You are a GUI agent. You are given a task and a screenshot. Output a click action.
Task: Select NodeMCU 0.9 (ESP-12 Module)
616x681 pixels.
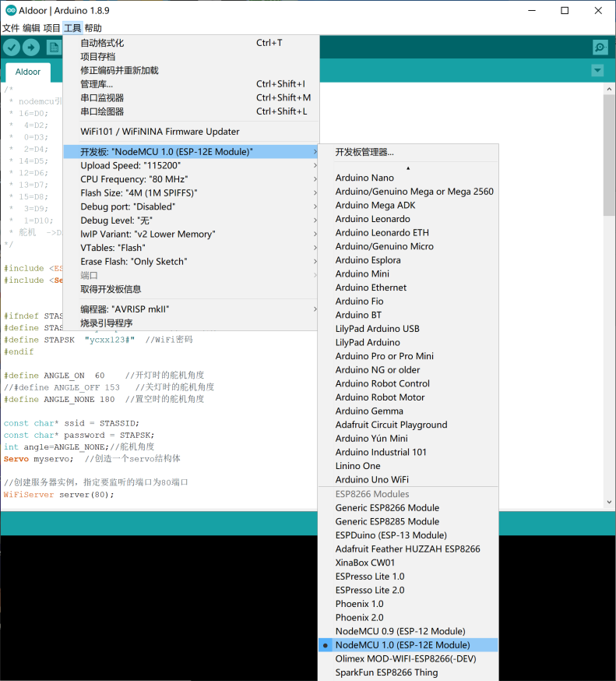click(x=409, y=631)
